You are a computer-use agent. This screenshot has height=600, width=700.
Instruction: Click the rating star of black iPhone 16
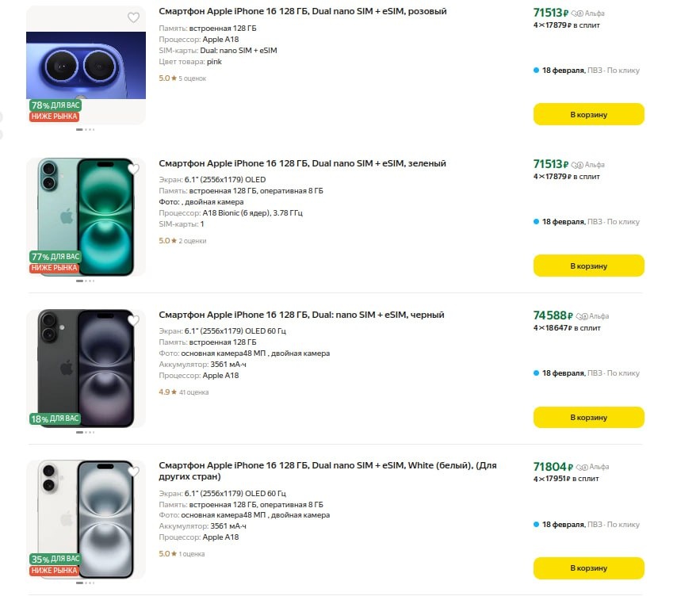tap(174, 392)
